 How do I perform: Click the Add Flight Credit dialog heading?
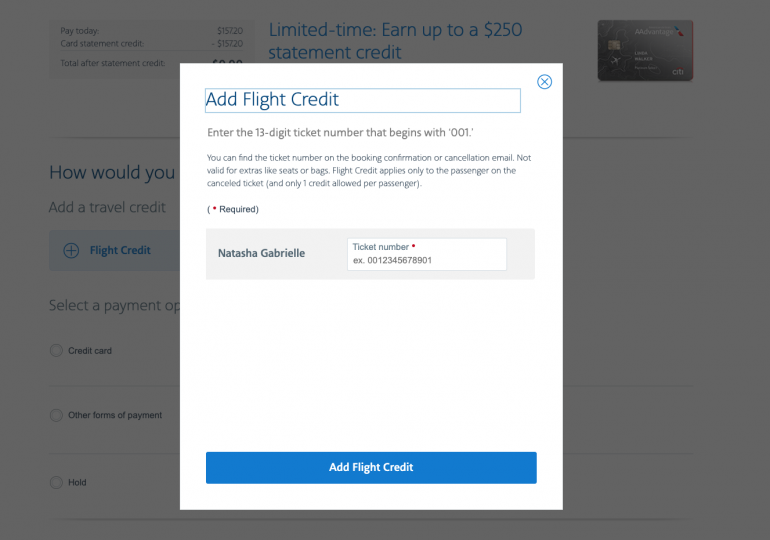pos(272,100)
